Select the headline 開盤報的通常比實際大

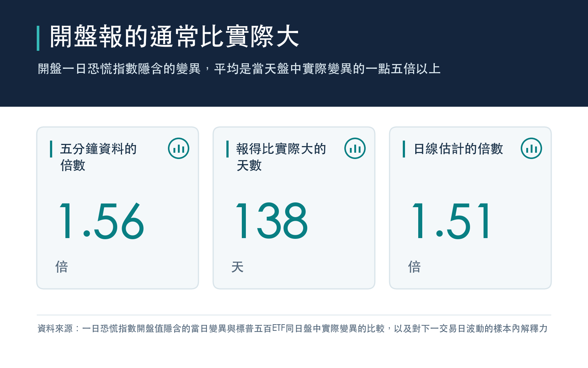pos(175,36)
